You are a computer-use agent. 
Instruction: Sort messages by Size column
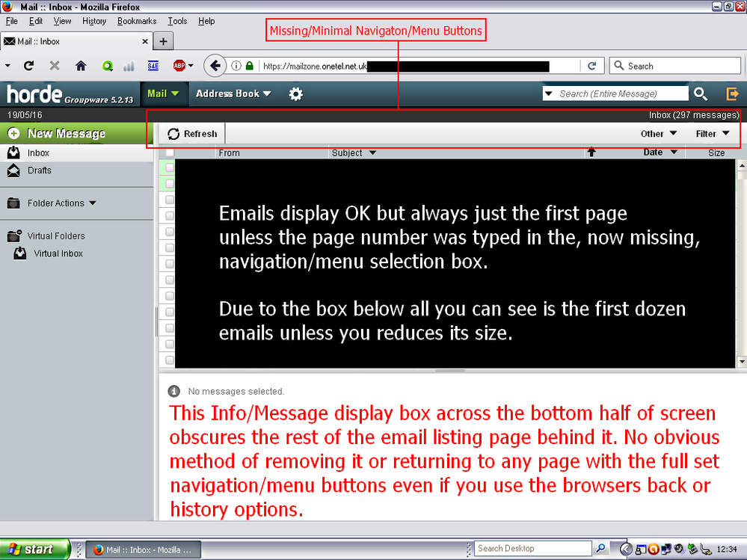[716, 153]
